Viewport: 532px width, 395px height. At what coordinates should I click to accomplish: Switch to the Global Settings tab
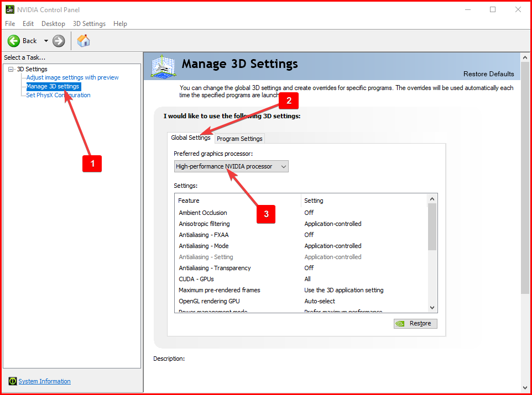point(191,138)
